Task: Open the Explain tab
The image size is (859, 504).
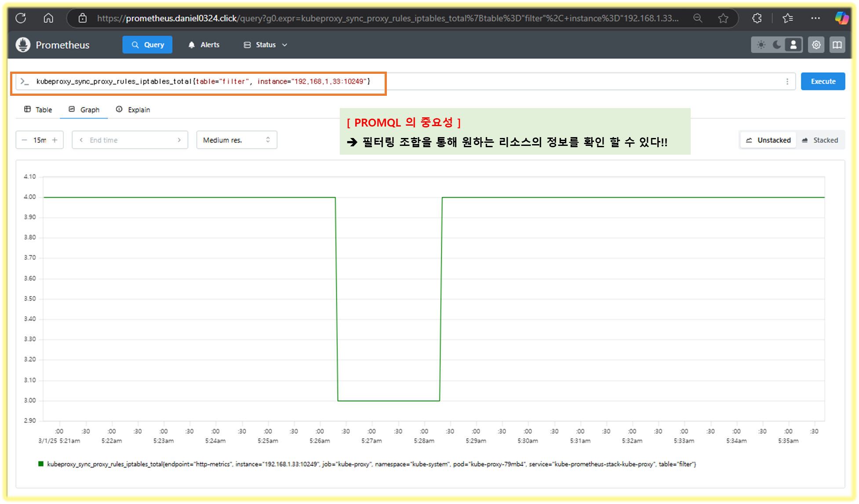Action: [x=133, y=109]
